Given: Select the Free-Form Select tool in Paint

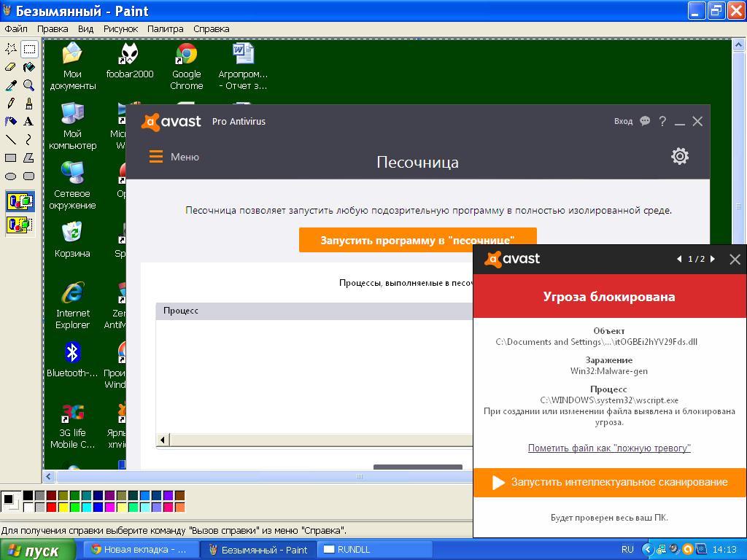Looking at the screenshot, I should pyautogui.click(x=10, y=49).
